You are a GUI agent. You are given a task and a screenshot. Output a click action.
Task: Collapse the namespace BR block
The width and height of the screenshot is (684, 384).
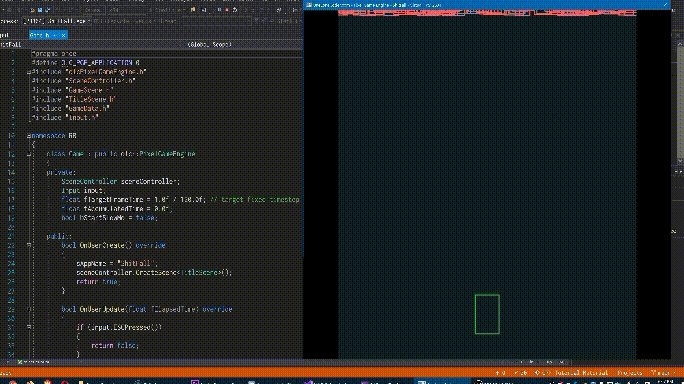tap(29, 136)
